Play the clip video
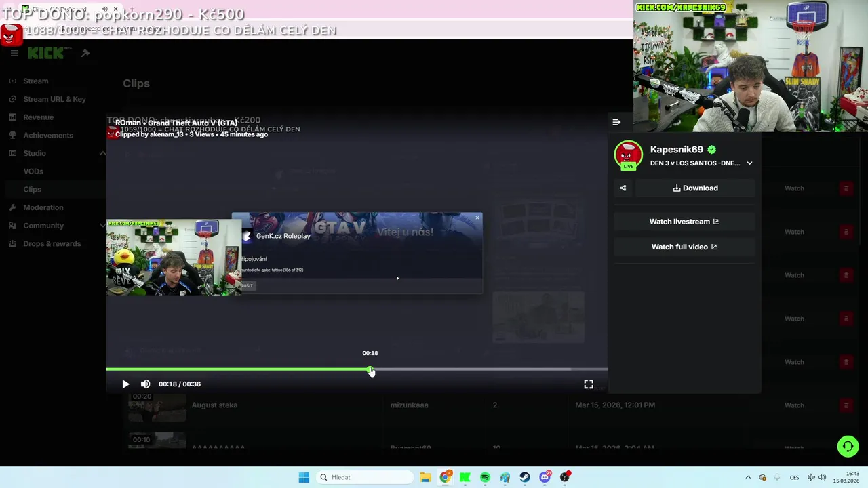This screenshot has width=868, height=488. click(125, 384)
